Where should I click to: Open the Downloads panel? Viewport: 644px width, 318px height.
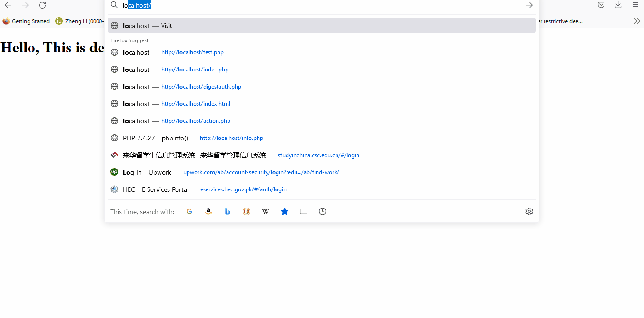(x=618, y=5)
